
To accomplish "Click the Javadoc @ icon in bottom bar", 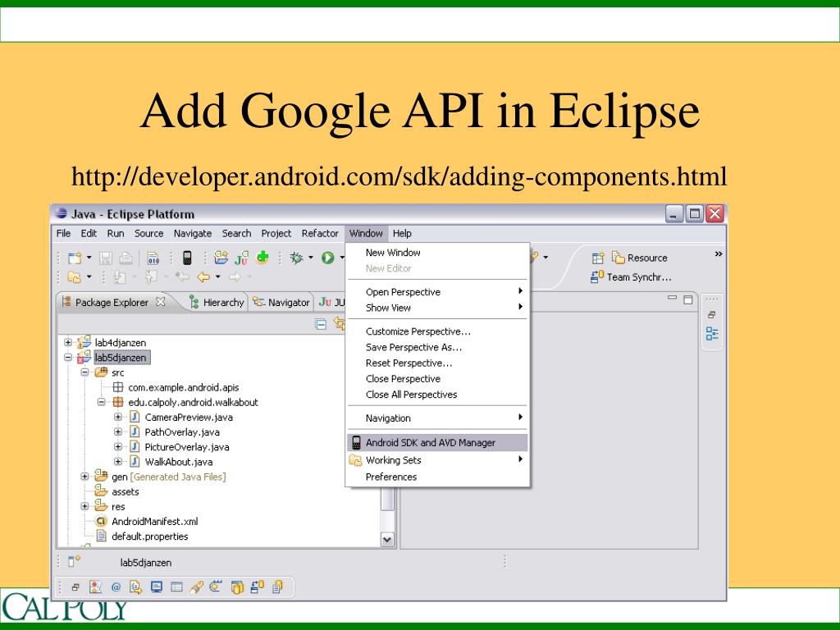I will (x=116, y=587).
